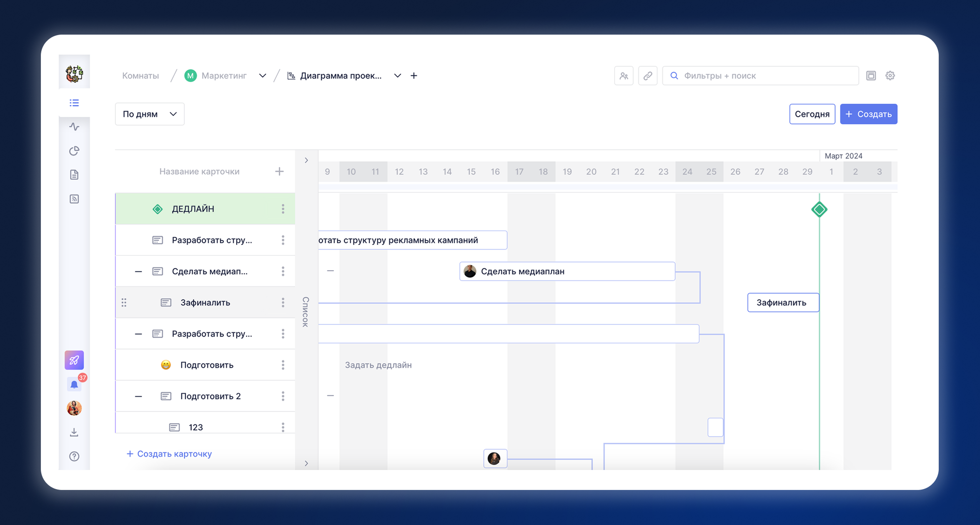
Task: Open three-dot menu for Подготовить row
Action: (283, 365)
